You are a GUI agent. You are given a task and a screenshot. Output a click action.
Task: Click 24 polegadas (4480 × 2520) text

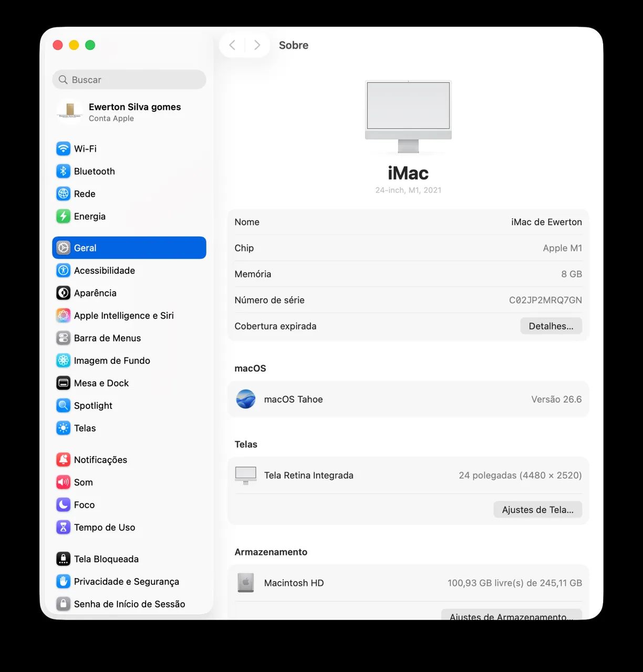pyautogui.click(x=520, y=476)
